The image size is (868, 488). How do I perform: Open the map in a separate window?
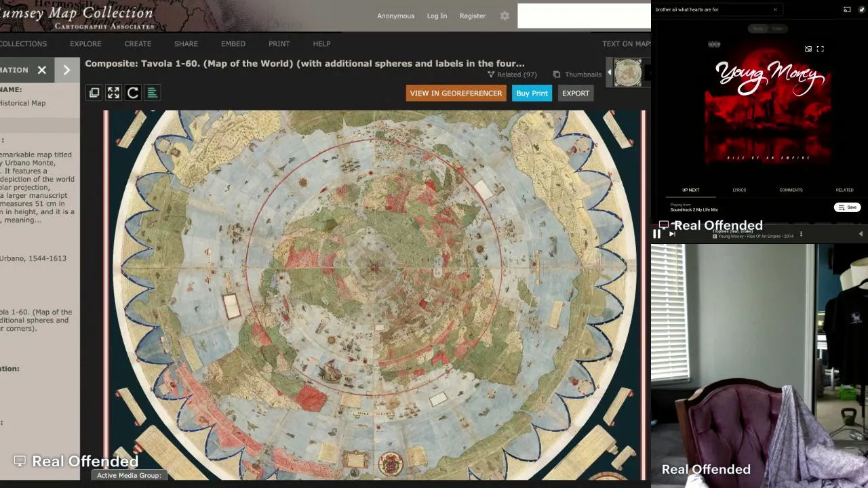94,93
